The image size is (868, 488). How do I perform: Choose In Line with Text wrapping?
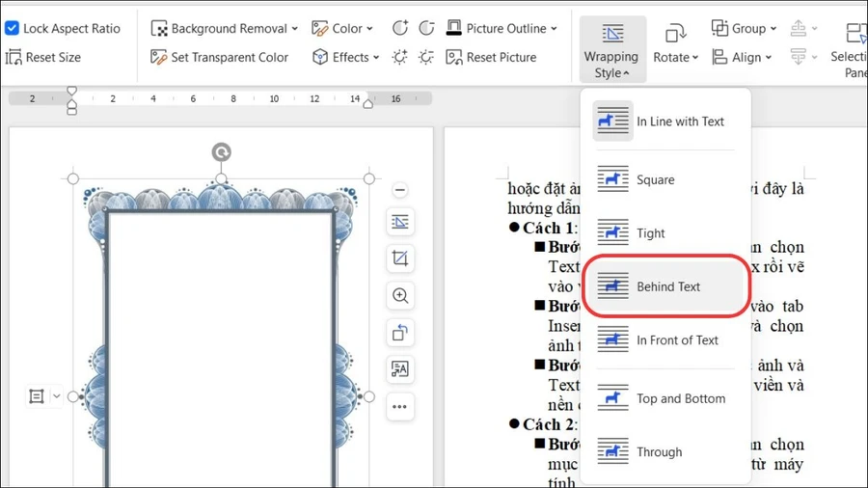665,122
